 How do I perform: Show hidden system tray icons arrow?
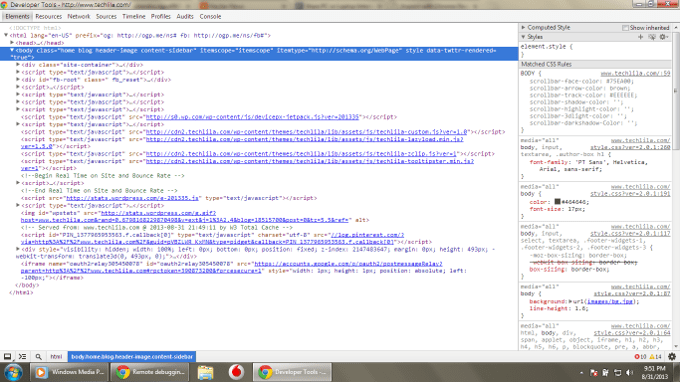click(581, 372)
